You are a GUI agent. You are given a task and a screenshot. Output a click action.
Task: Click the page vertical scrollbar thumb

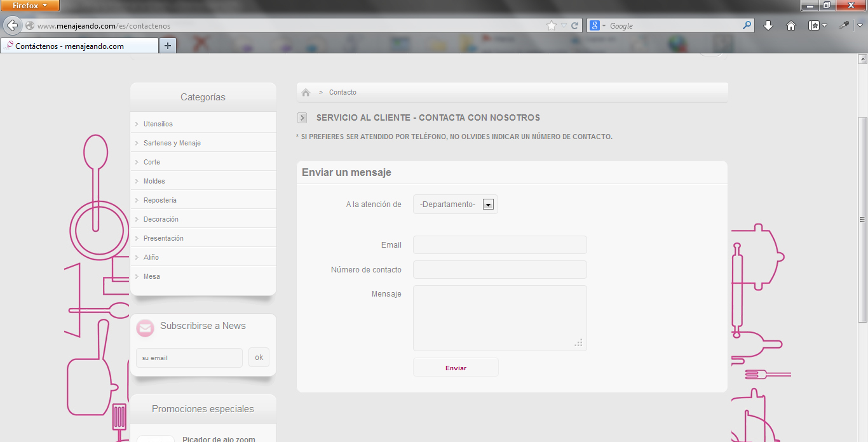click(862, 219)
